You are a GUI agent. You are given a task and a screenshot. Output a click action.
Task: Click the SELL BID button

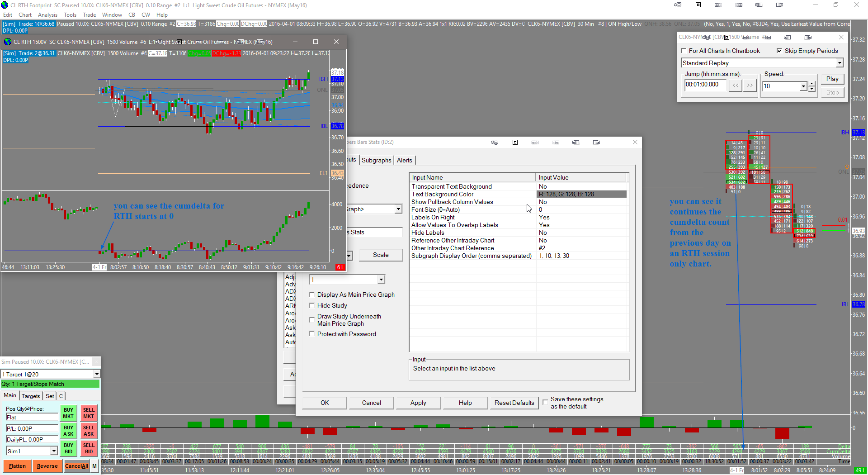pos(89,448)
